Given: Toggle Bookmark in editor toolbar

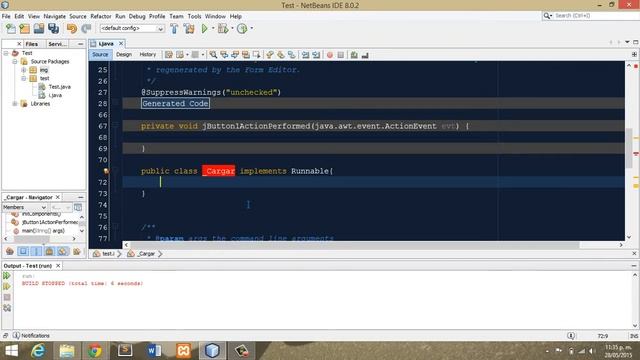Looking at the screenshot, I should (x=292, y=55).
